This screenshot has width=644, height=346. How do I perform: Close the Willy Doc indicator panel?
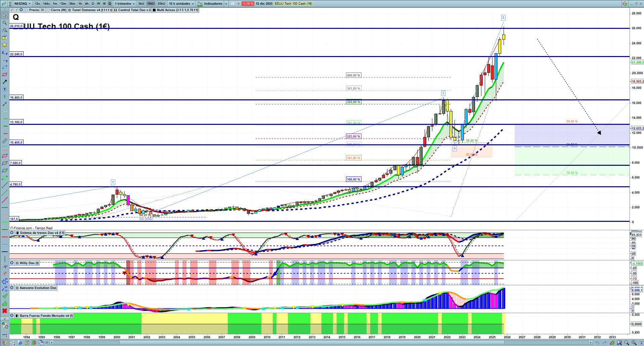click(x=12, y=263)
